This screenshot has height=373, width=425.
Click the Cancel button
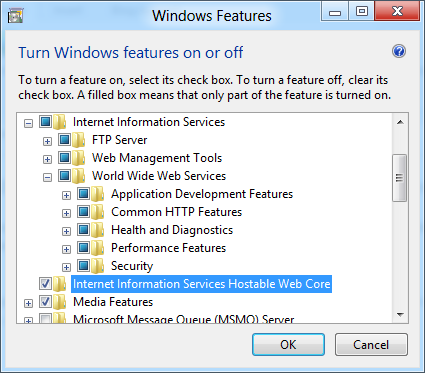point(371,345)
